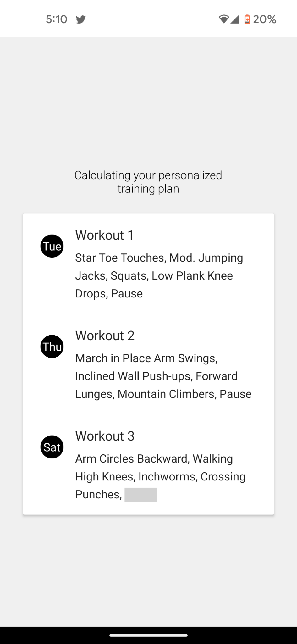Tap the Thu day badge
297x644 pixels.
click(52, 347)
